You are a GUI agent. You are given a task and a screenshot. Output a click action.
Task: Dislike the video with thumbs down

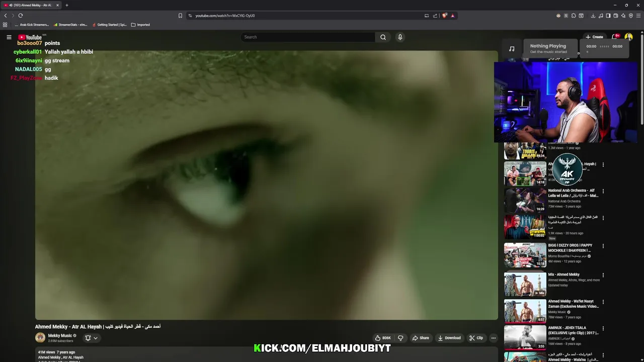pyautogui.click(x=400, y=338)
